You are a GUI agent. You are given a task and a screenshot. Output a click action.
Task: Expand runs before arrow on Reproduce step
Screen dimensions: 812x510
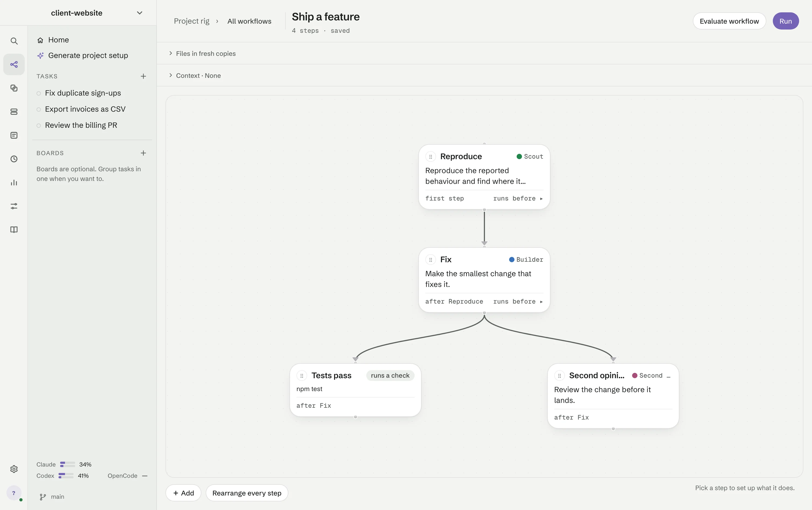[x=541, y=199]
